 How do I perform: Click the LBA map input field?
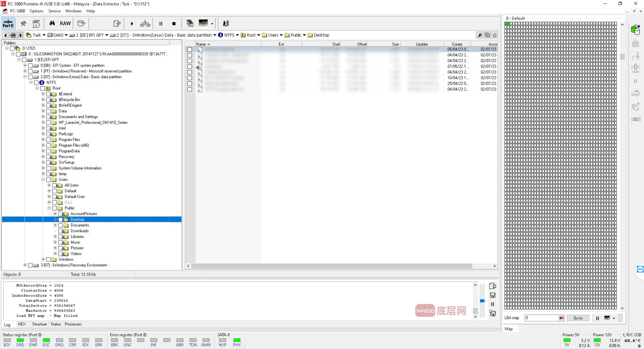(x=541, y=318)
